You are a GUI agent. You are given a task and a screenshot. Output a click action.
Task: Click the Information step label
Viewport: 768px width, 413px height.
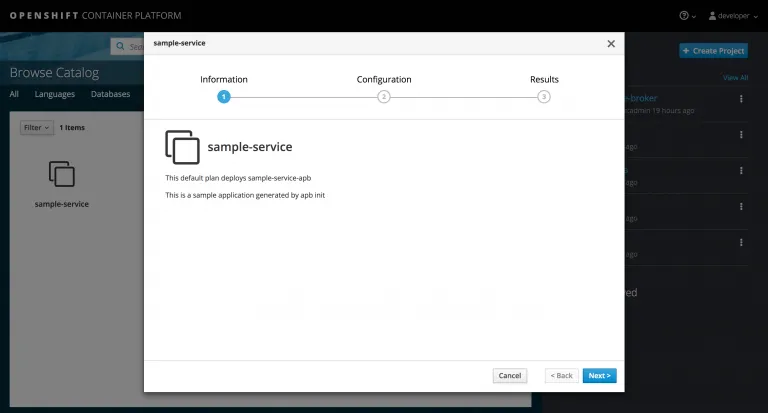[224, 79]
